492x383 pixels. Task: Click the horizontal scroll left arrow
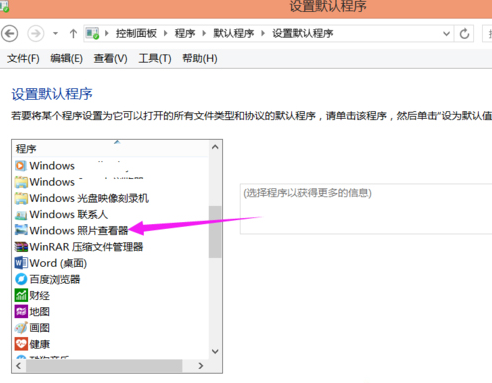(19, 366)
